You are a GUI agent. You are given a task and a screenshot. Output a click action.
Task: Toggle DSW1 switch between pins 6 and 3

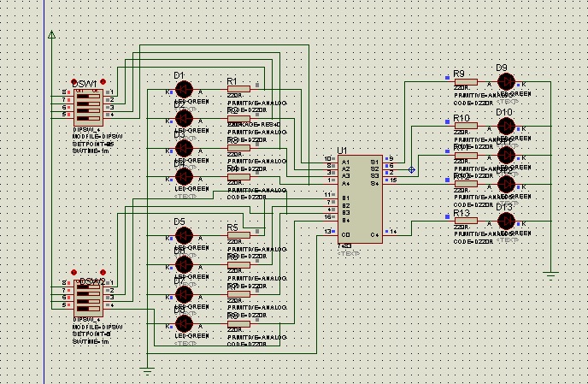88,110
